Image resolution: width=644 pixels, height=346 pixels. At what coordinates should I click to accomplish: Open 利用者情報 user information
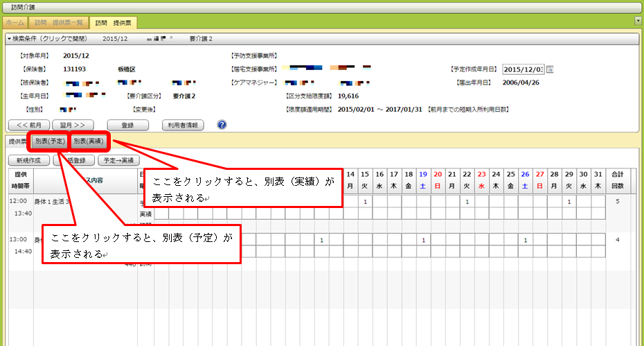183,126
